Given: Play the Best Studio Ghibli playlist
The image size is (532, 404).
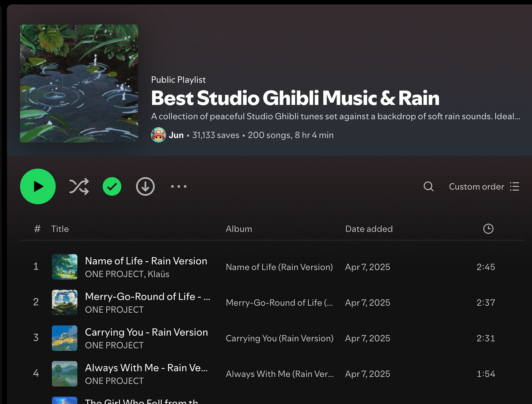Looking at the screenshot, I should (x=38, y=186).
